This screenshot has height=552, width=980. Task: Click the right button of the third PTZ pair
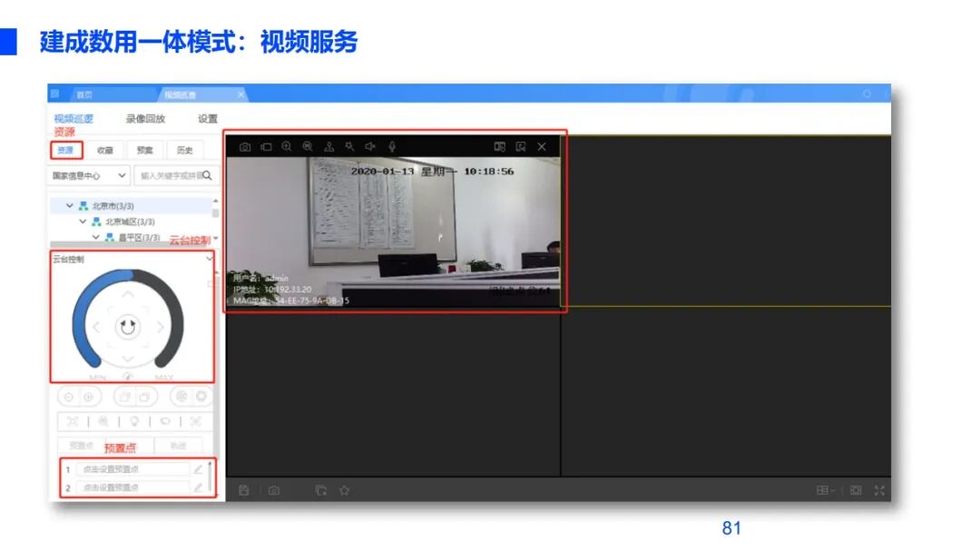tap(201, 397)
